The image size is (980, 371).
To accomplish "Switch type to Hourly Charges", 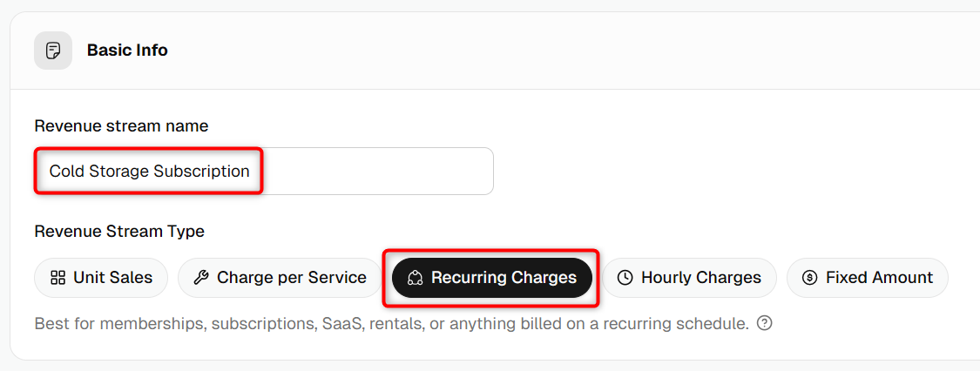I will tap(689, 278).
